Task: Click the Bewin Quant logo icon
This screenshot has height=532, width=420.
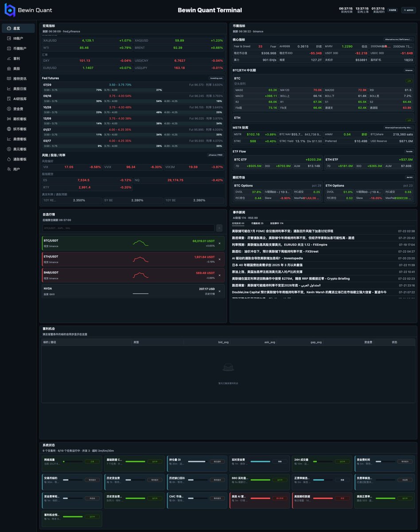Action: pyautogui.click(x=10, y=10)
